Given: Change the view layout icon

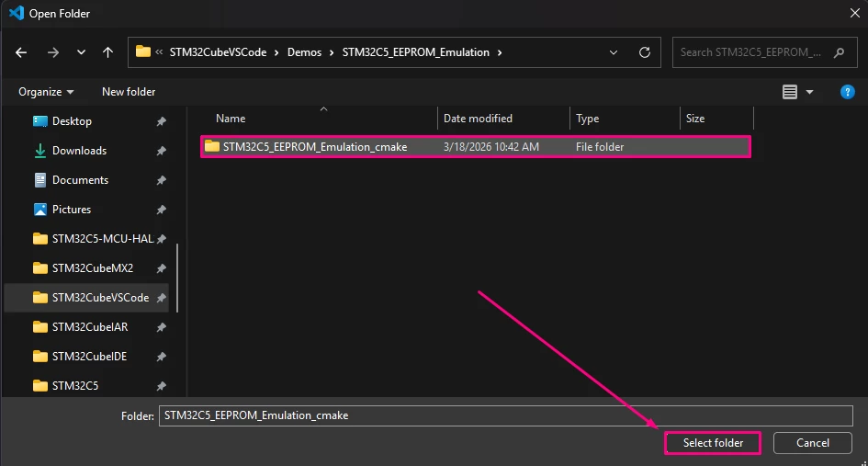Looking at the screenshot, I should tap(789, 92).
